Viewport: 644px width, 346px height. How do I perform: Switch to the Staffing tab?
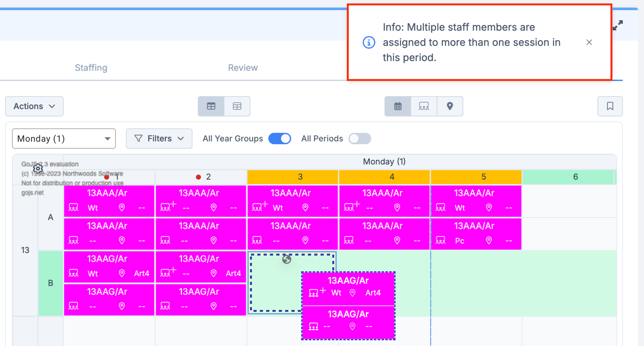tap(91, 68)
